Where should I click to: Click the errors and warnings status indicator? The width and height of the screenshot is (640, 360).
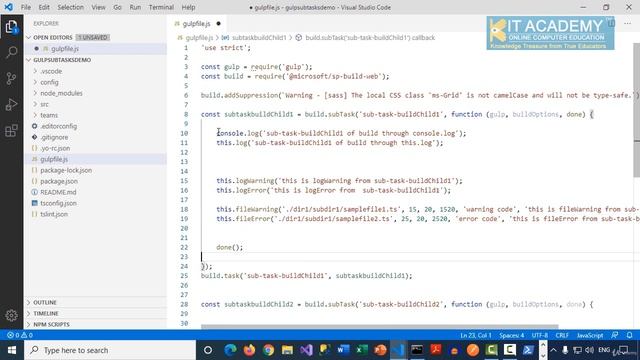point(20,335)
